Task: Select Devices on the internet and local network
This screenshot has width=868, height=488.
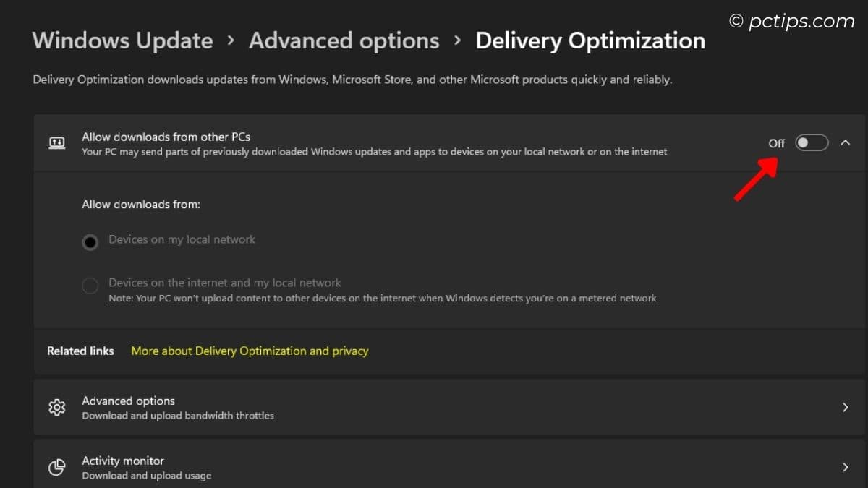Action: [90, 286]
